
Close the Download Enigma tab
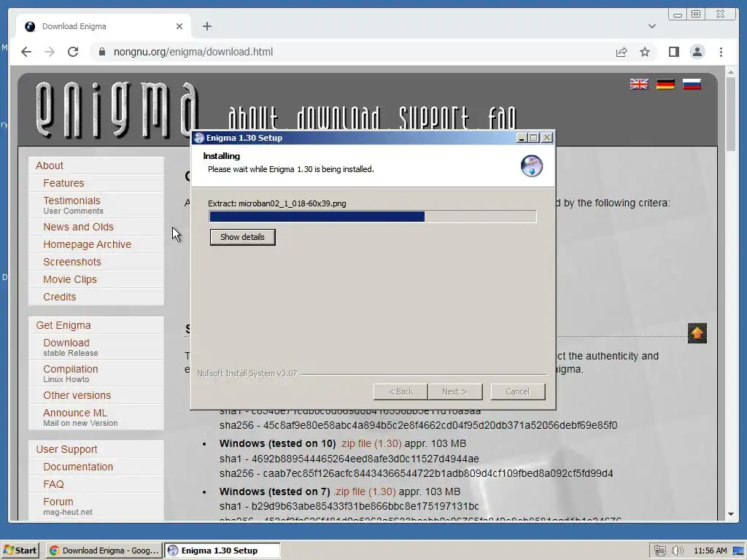click(179, 26)
